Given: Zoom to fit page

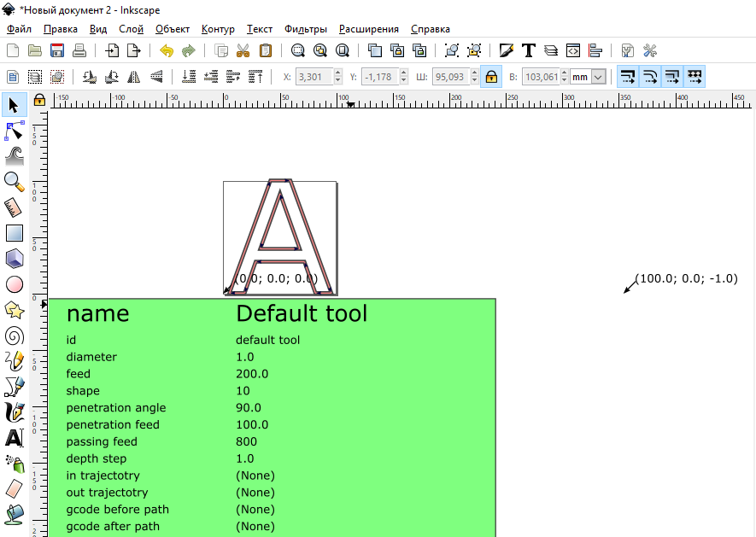Looking at the screenshot, I should tap(343, 50).
